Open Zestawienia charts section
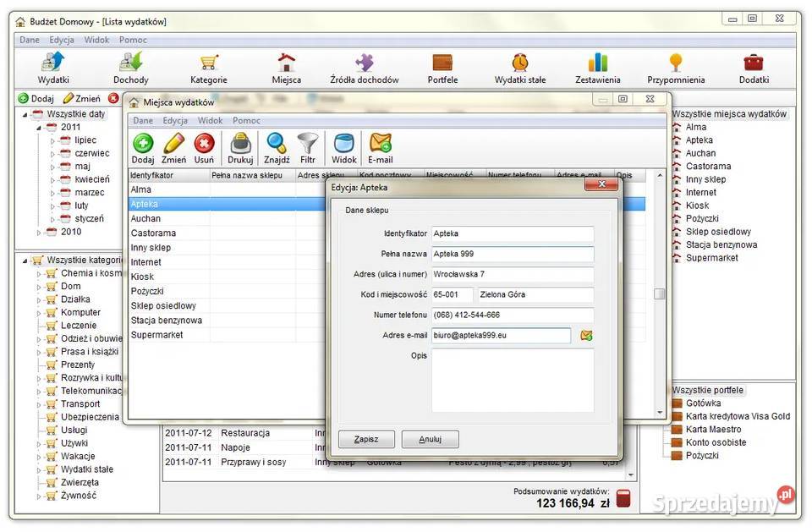The height and width of the screenshot is (532, 812). point(598,68)
